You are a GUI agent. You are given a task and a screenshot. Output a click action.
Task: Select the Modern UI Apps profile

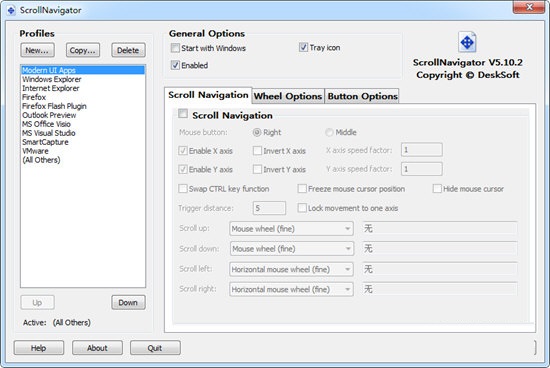coord(83,70)
